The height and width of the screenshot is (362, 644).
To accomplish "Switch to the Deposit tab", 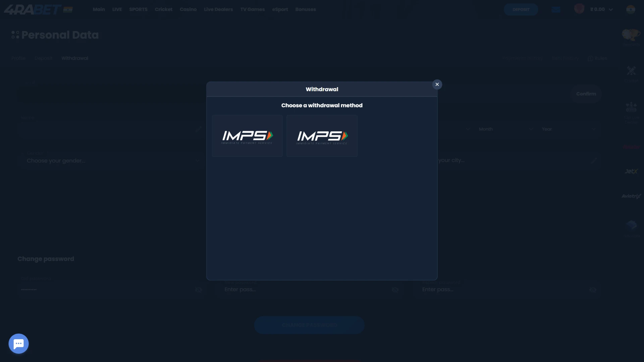I will pos(43,58).
